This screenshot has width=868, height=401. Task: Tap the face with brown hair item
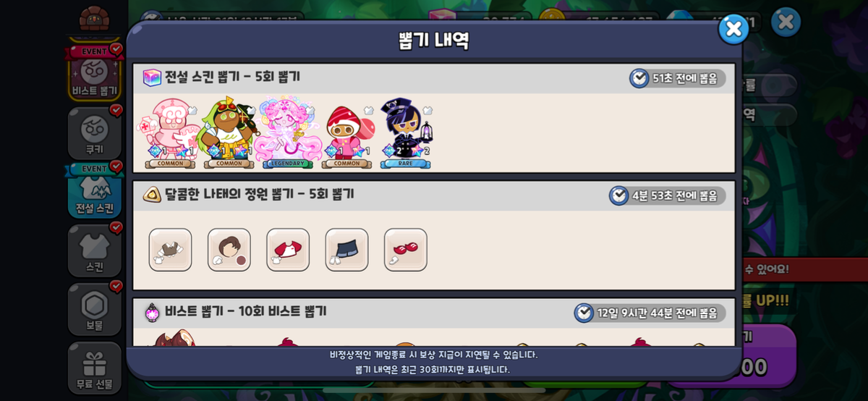(x=229, y=250)
